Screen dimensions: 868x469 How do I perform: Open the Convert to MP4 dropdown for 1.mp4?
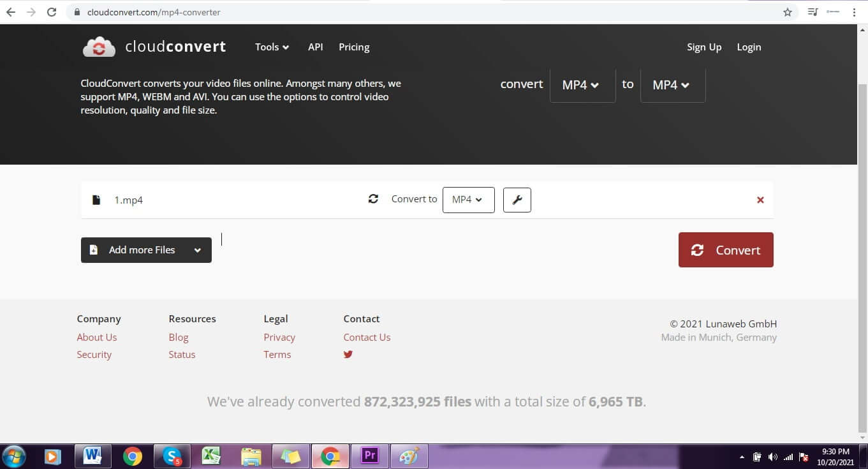pyautogui.click(x=468, y=200)
